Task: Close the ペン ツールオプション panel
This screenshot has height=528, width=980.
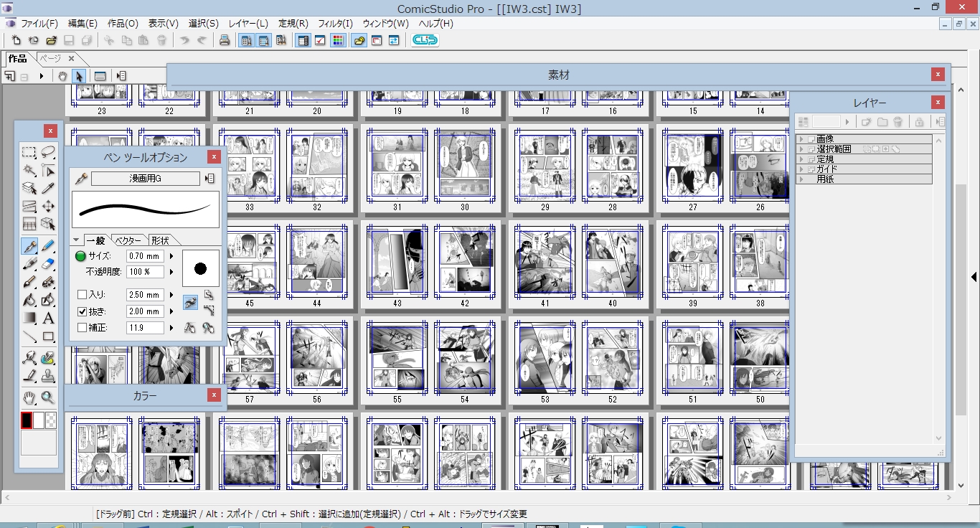Action: coord(214,157)
